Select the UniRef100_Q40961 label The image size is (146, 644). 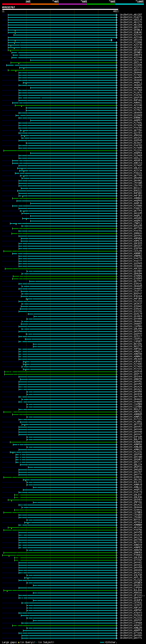(131, 181)
